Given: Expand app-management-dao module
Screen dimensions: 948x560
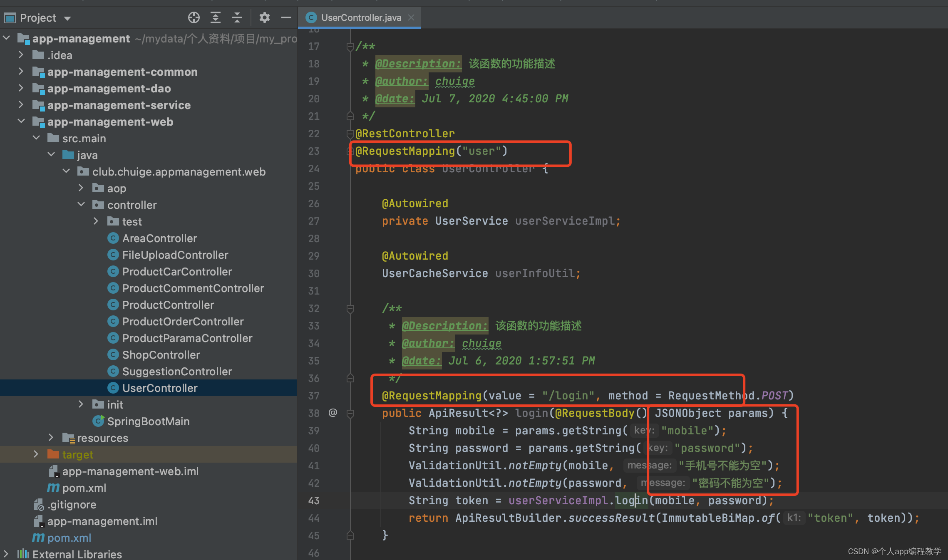Looking at the screenshot, I should click(x=21, y=88).
